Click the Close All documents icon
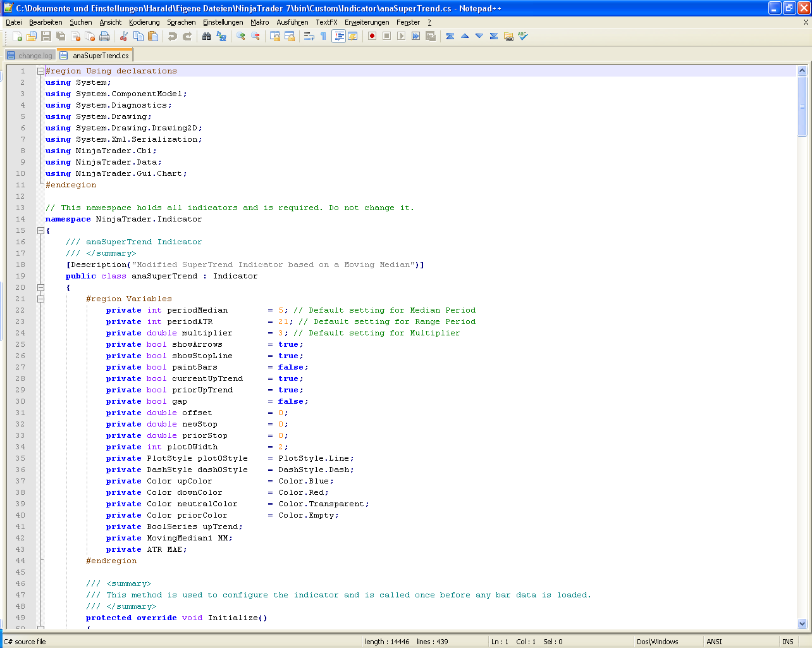Screen dimensions: 812x648 coord(90,36)
